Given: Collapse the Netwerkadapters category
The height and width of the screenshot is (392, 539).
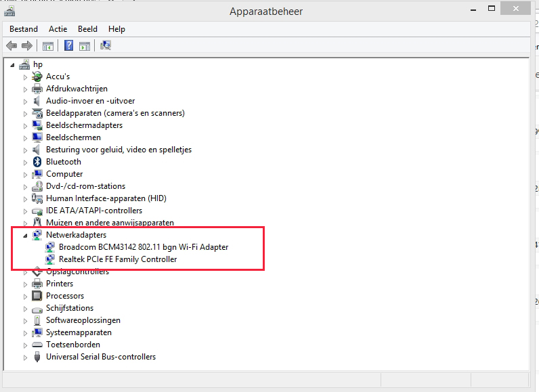Looking at the screenshot, I should click(26, 236).
